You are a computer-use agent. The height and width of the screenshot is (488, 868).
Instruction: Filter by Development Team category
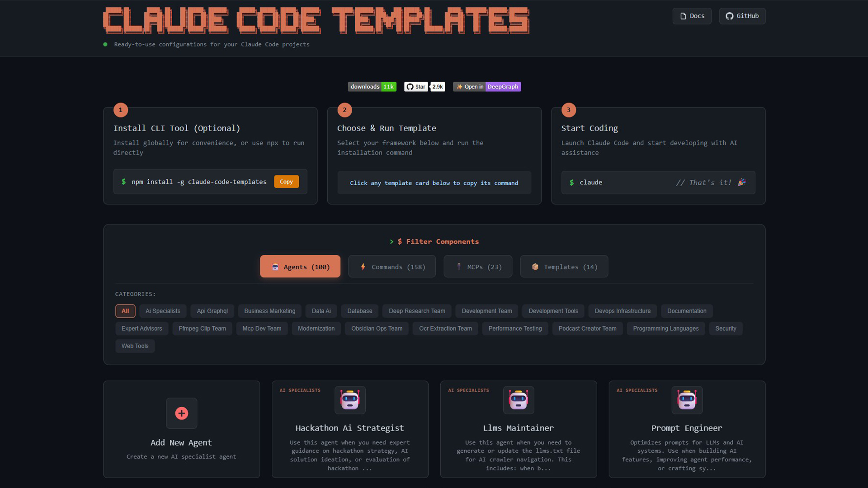(x=487, y=311)
